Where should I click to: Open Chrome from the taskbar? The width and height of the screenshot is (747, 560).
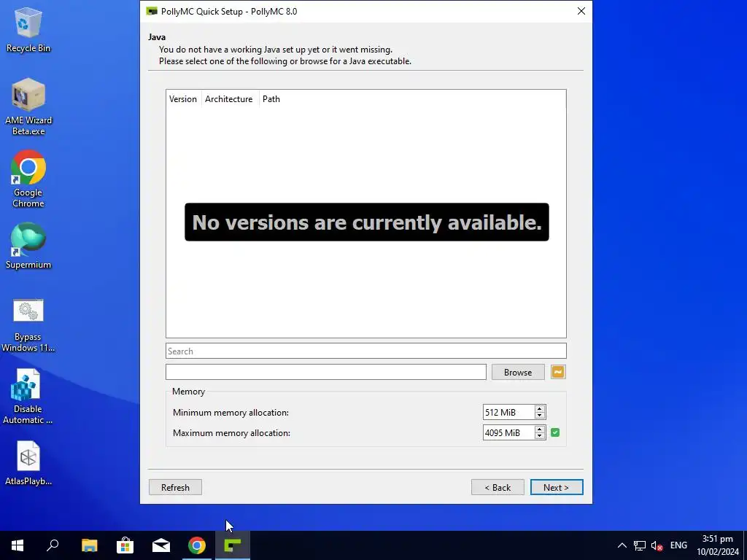click(x=197, y=545)
